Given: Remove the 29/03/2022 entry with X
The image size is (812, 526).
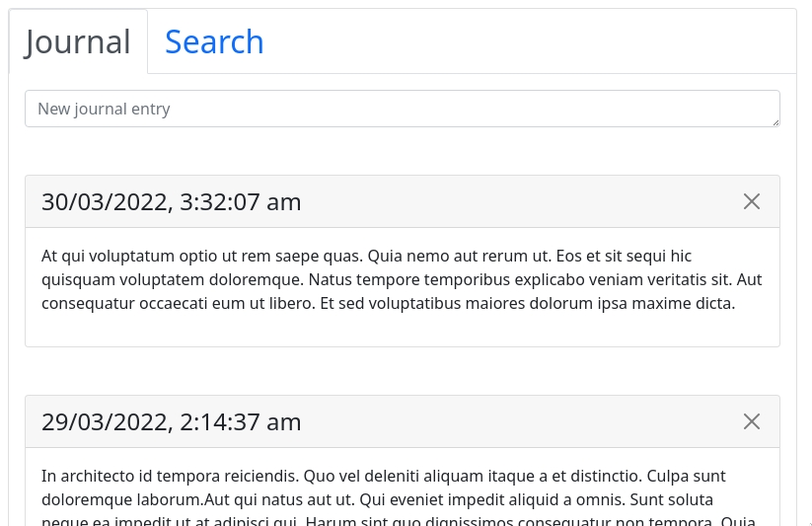Looking at the screenshot, I should 751,421.
